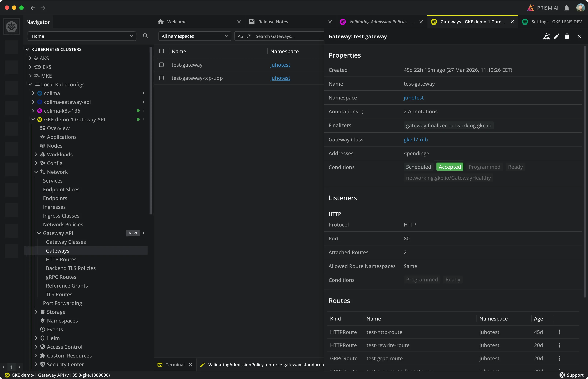Check the test-gateway row checkbox
588x379 pixels.
[161, 65]
